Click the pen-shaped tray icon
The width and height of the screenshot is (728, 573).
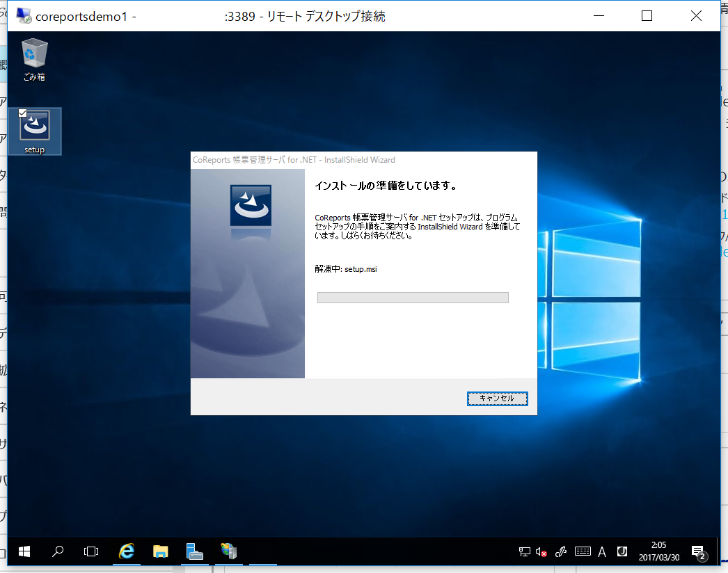point(560,551)
